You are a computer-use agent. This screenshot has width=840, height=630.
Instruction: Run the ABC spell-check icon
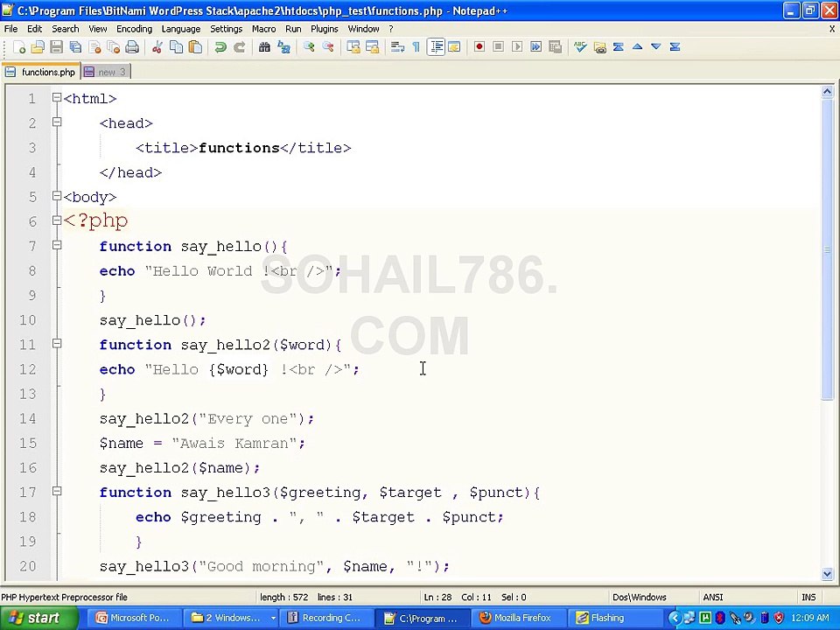pyautogui.click(x=580, y=47)
